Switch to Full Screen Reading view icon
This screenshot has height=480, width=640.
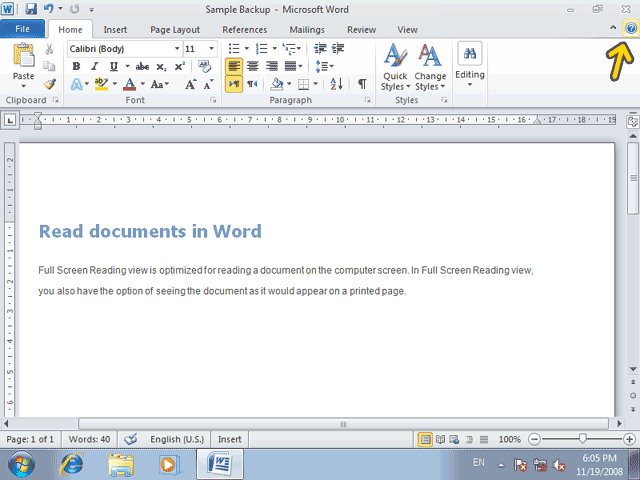(x=440, y=439)
